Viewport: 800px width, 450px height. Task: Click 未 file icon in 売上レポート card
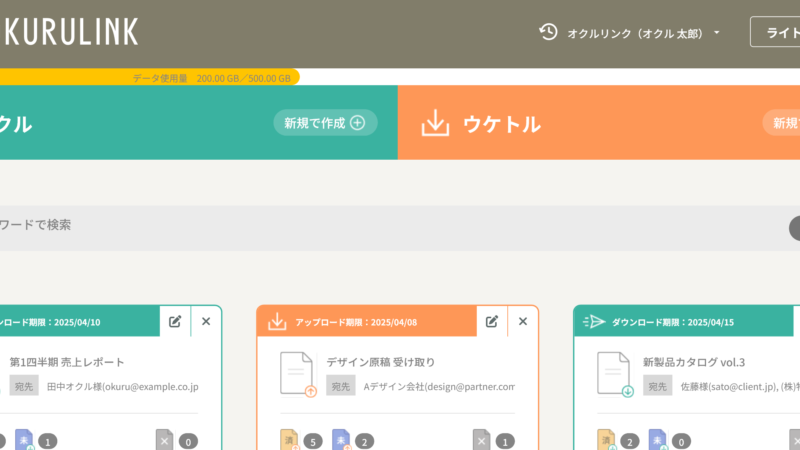pyautogui.click(x=24, y=440)
